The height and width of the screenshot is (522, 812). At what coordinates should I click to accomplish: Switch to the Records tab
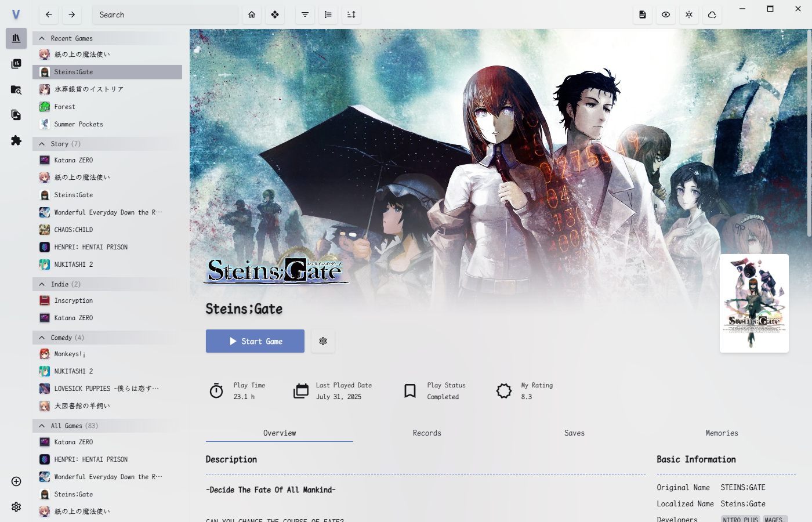point(427,433)
